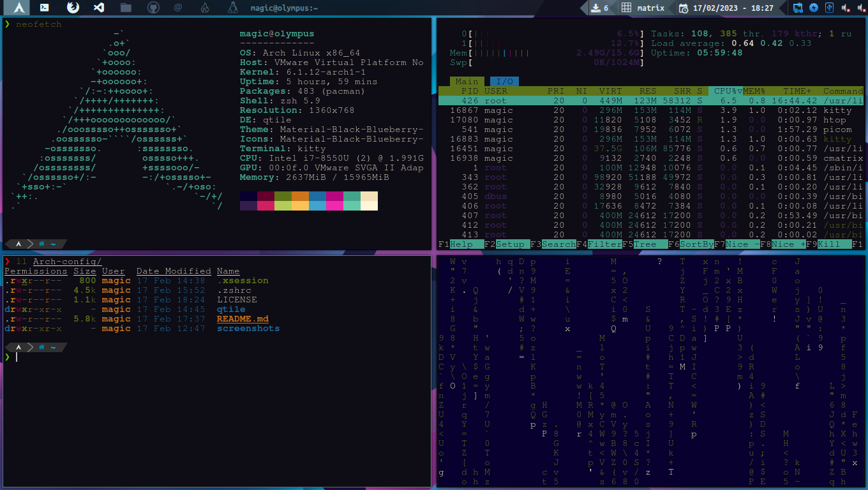Select the GitHub workspace icon
868x490 pixels.
tap(153, 8)
